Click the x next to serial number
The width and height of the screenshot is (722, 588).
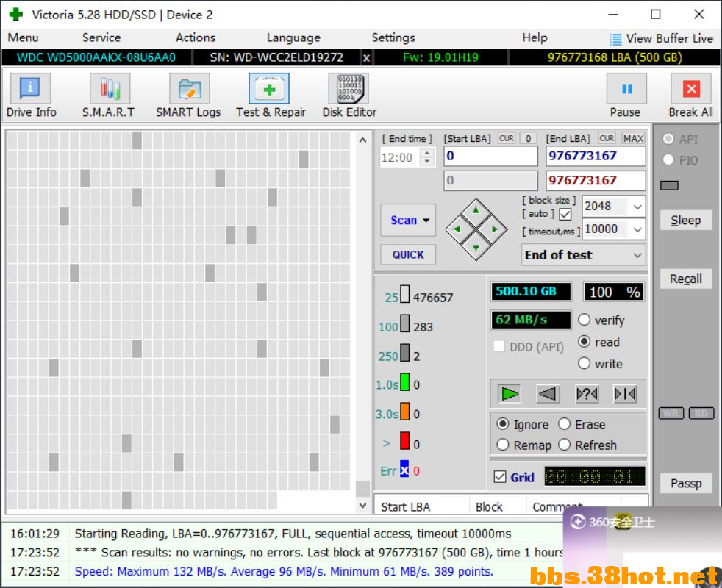pyautogui.click(x=366, y=58)
